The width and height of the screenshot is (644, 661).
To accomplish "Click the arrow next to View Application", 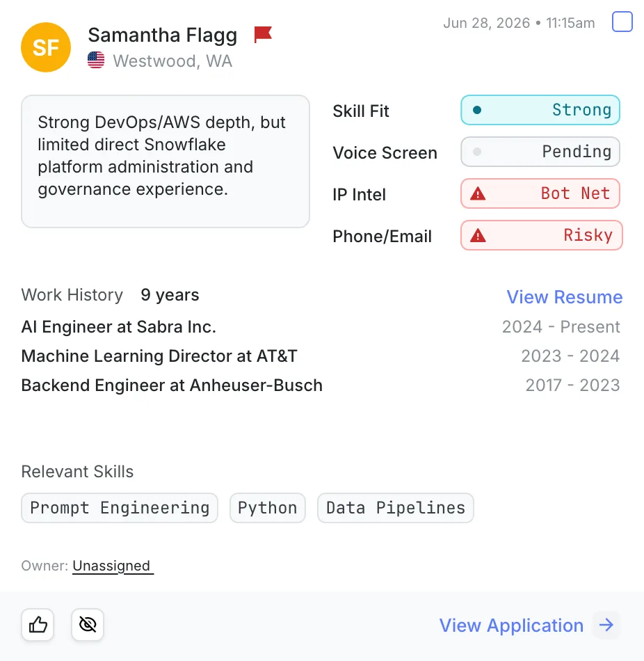I will click(x=606, y=625).
